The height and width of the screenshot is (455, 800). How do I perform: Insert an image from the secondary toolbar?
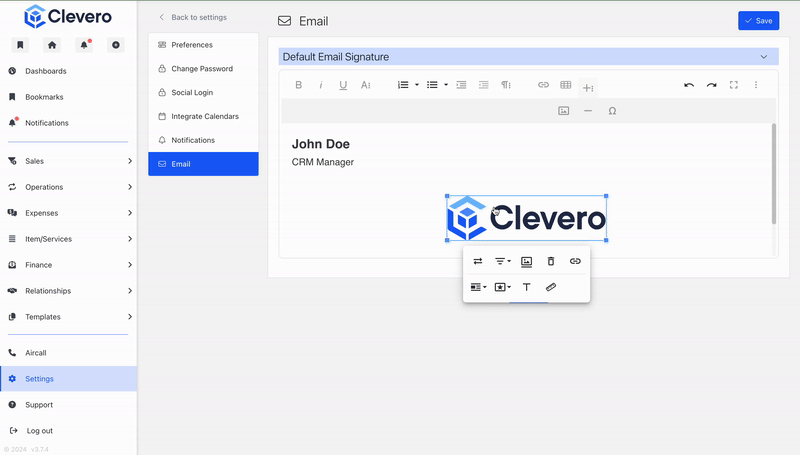click(x=563, y=111)
